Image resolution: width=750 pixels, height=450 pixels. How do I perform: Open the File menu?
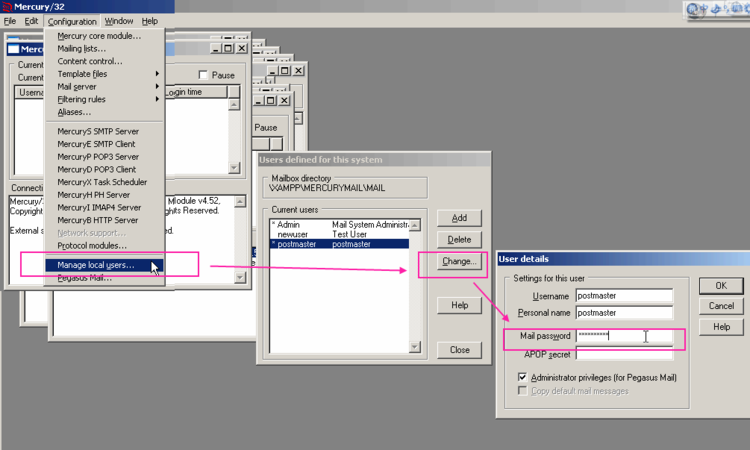tap(10, 21)
